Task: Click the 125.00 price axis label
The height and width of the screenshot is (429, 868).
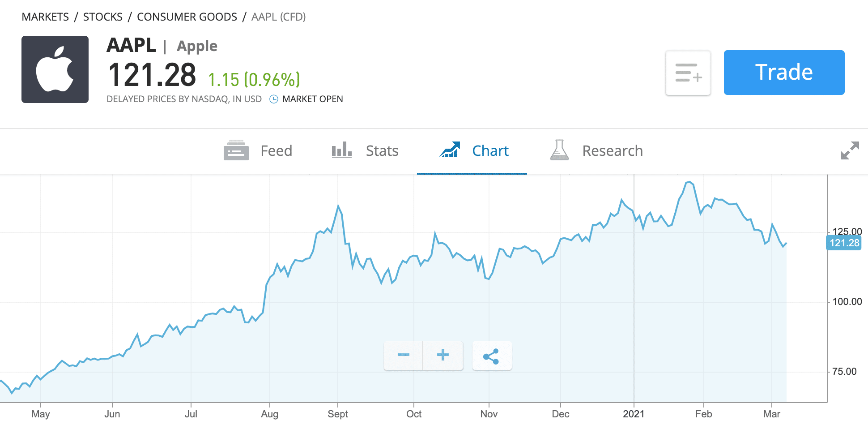Action: coord(847,232)
